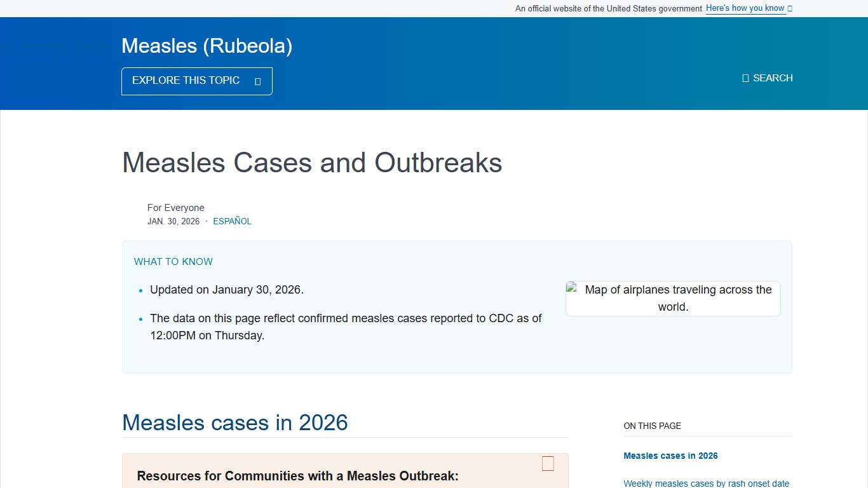Viewport: 868px width, 488px height.
Task: Click the Measles (Rubeola) topic title
Action: point(207,45)
